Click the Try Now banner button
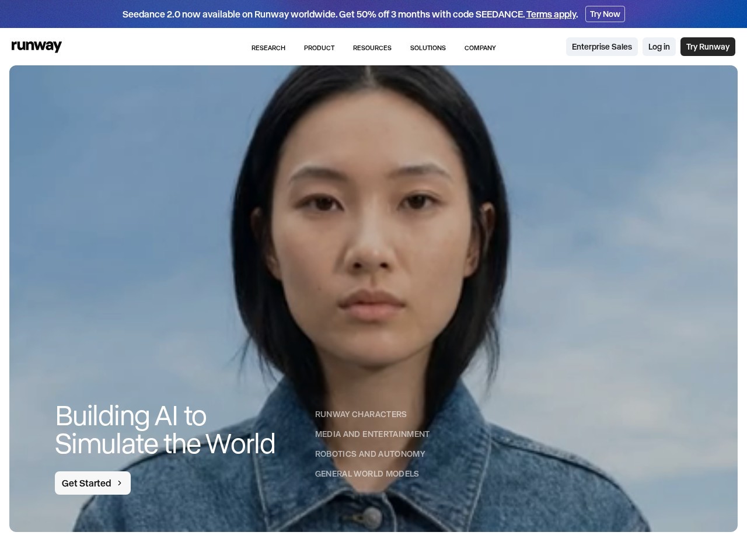This screenshot has width=747, height=560. click(x=605, y=13)
